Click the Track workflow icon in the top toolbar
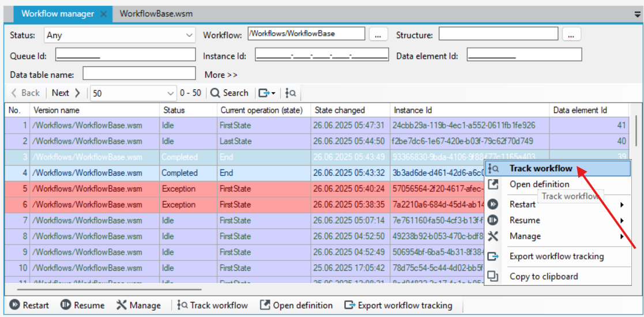Viewport: 644px width, 317px height. coord(291,93)
